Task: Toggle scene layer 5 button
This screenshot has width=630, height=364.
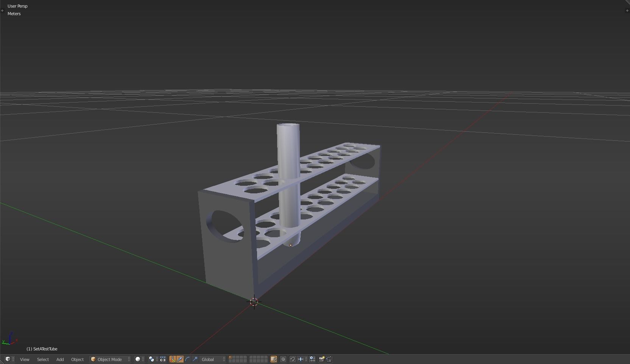Action: (245, 357)
